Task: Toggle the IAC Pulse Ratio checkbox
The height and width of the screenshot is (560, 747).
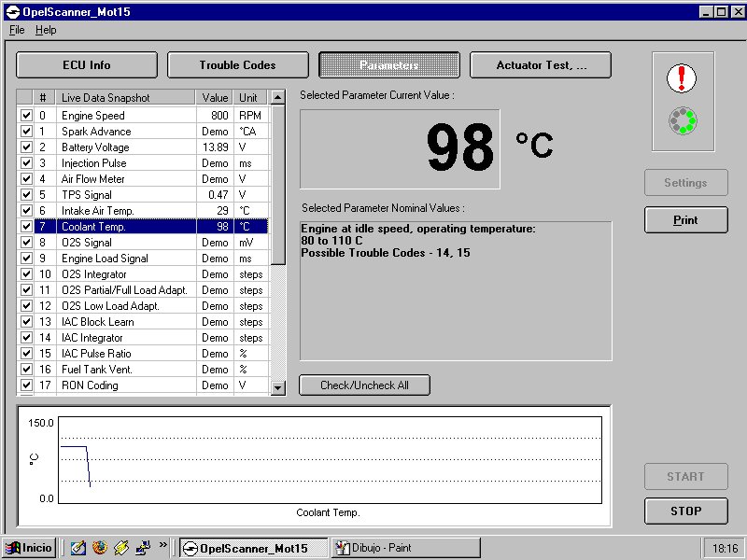Action: click(x=26, y=354)
